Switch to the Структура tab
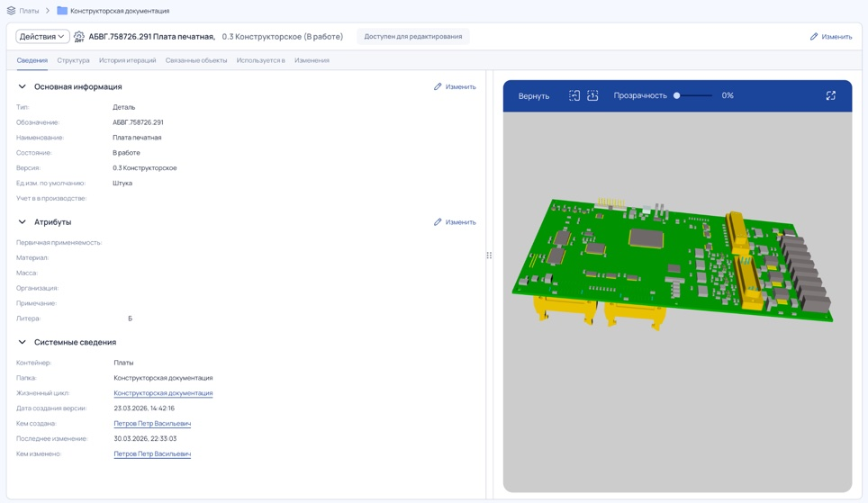Screen dimensions: 868x503 pos(73,60)
